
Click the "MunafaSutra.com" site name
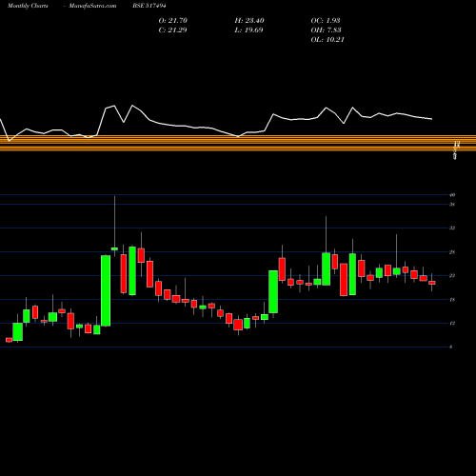92,6
